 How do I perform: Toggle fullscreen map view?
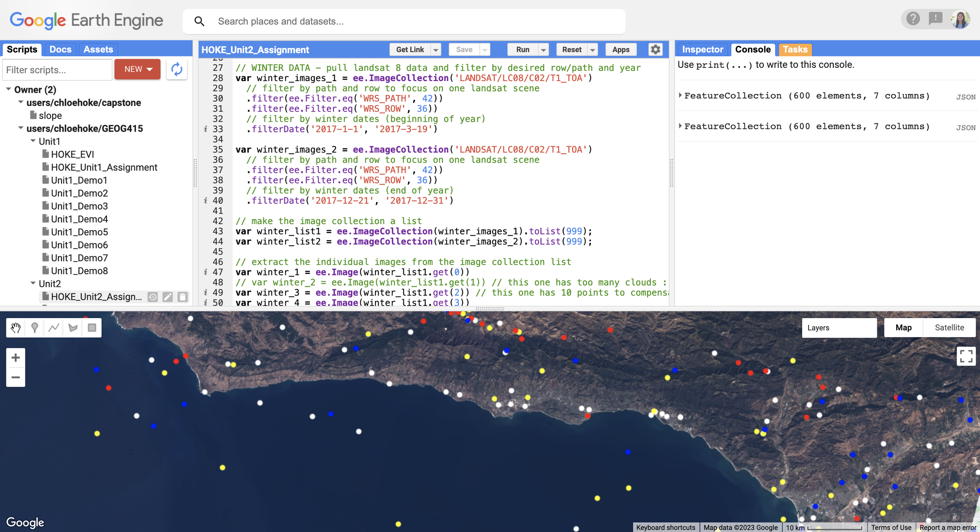(x=965, y=356)
